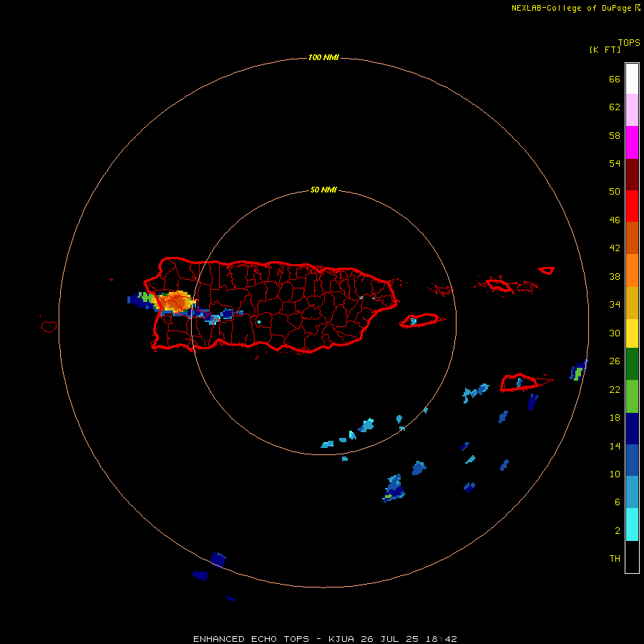This screenshot has height=644, width=644.
Task: Click the legend value 30
Action: (615, 333)
